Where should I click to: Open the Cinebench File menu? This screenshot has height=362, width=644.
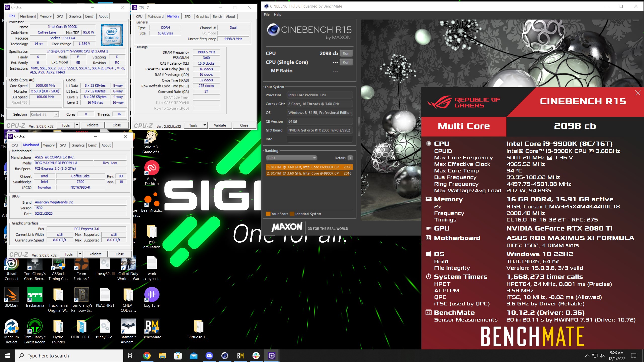267,15
